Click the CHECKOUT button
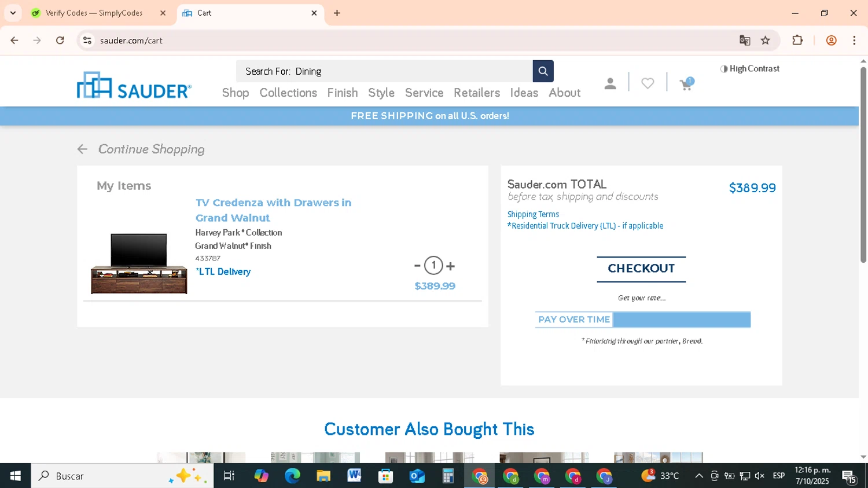The height and width of the screenshot is (488, 868). tap(641, 269)
